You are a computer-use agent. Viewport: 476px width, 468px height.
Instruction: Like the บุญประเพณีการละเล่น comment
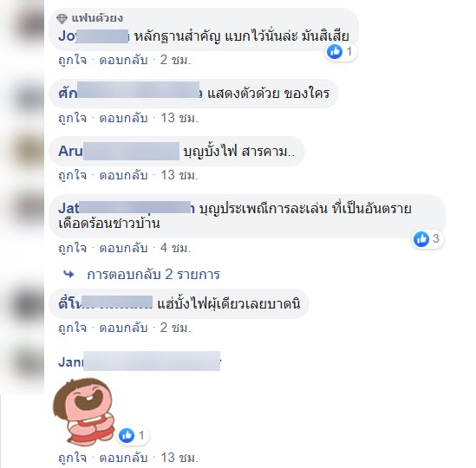pyautogui.click(x=72, y=248)
